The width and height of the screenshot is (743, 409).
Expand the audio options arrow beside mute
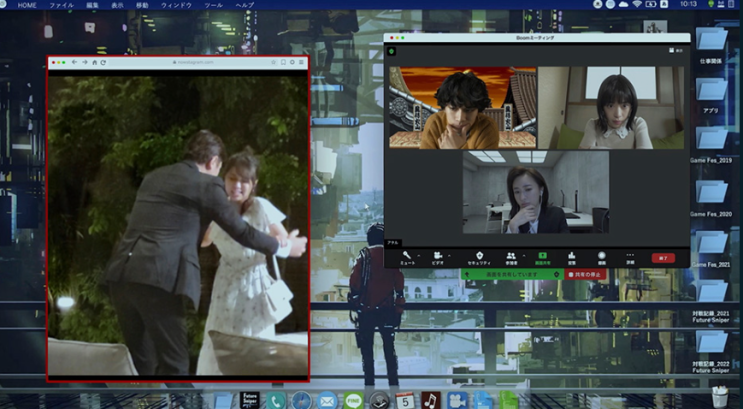coord(418,256)
